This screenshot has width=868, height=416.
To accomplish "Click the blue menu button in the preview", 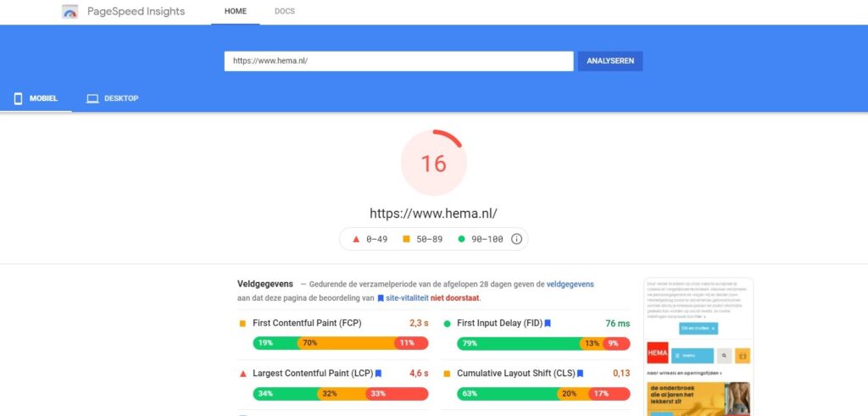I will (692, 355).
